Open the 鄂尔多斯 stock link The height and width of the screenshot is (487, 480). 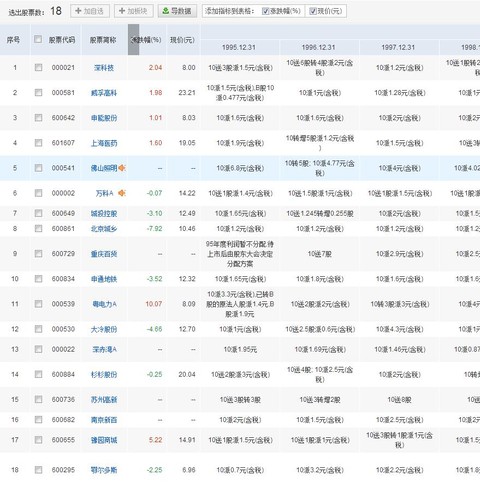[x=104, y=470]
